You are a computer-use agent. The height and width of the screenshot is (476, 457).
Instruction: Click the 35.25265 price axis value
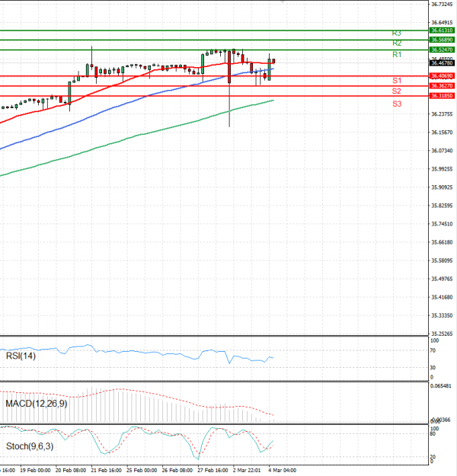(442, 334)
